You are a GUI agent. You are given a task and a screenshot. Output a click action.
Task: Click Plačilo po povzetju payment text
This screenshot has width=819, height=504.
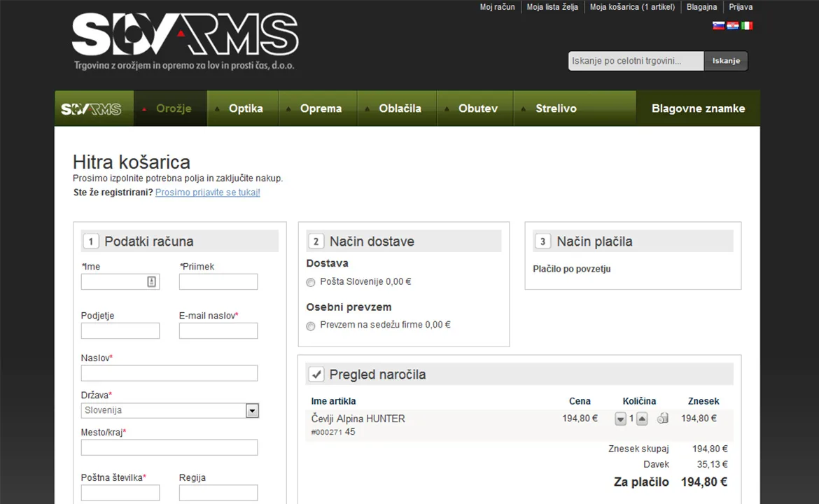(571, 269)
